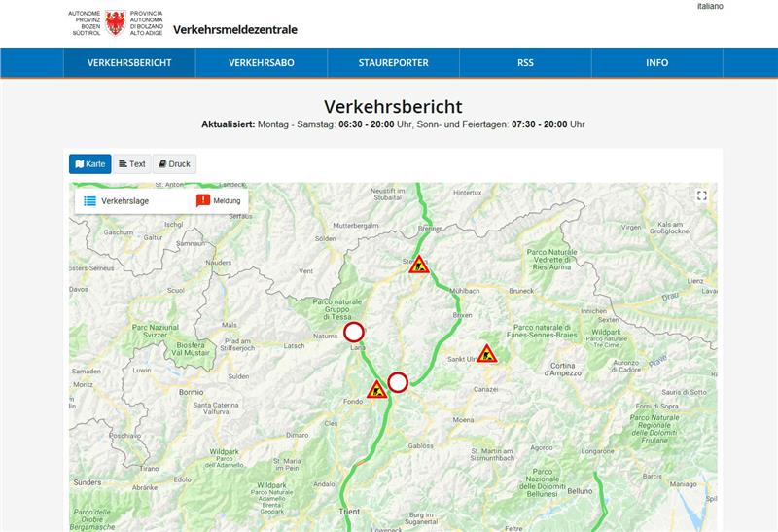Open the Verkehrsbericht tab
Viewport: 778px width, 532px height.
click(x=129, y=63)
